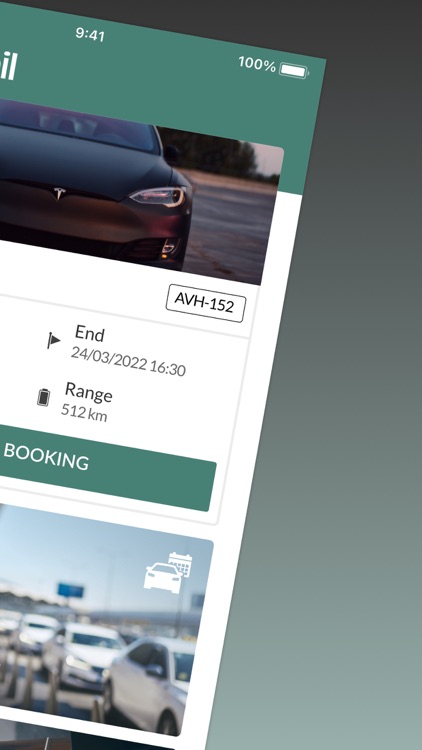The height and width of the screenshot is (750, 422).
Task: Tap the Tesla logo on the car hood
Action: (x=59, y=193)
